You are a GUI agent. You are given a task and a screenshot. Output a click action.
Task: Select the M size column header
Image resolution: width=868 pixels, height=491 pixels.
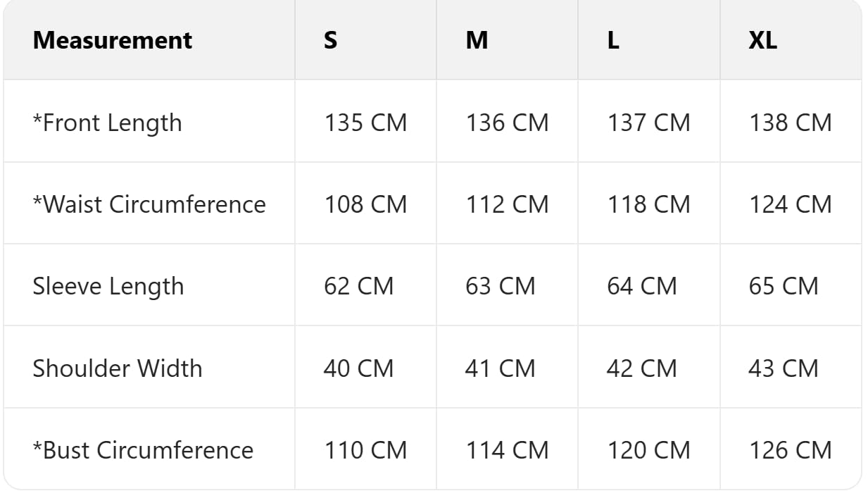coord(477,40)
